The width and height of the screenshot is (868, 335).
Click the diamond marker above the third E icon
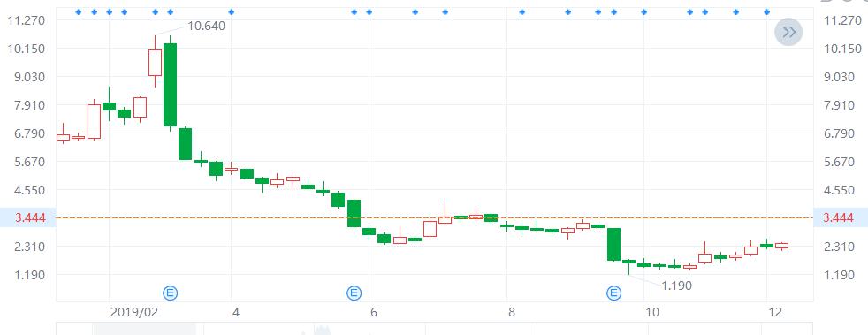(x=613, y=11)
